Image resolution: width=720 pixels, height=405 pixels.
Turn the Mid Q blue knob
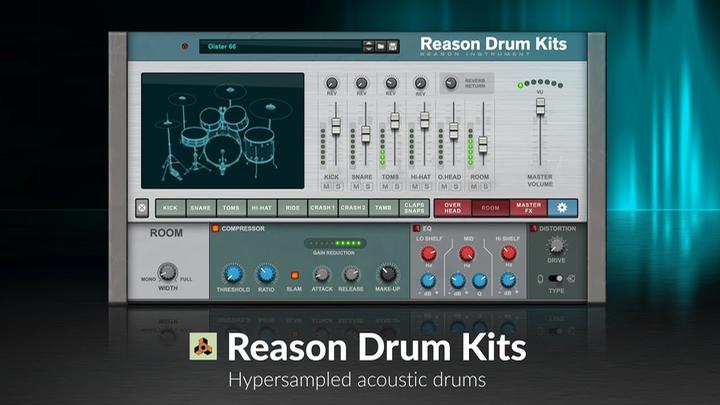479,281
